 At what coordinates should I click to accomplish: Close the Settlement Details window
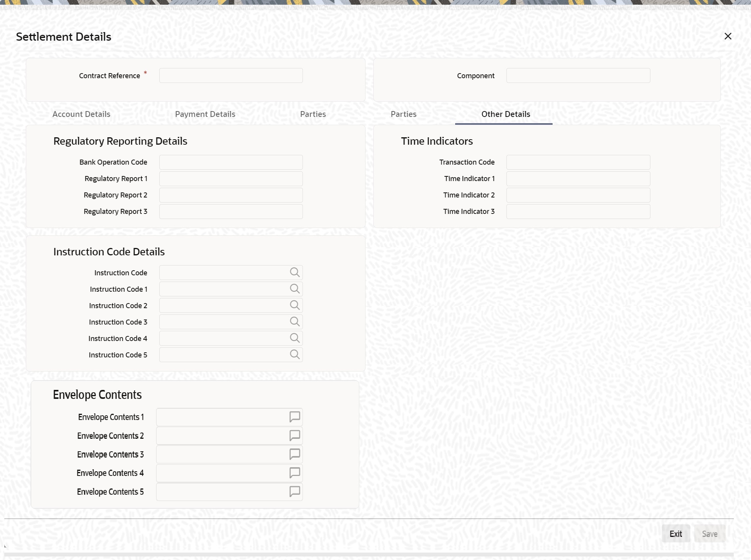point(728,36)
